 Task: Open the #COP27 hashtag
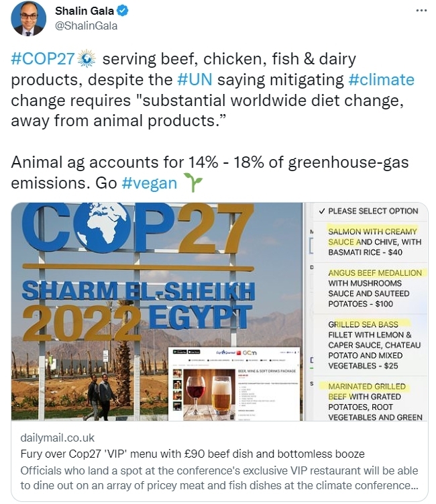click(x=43, y=59)
